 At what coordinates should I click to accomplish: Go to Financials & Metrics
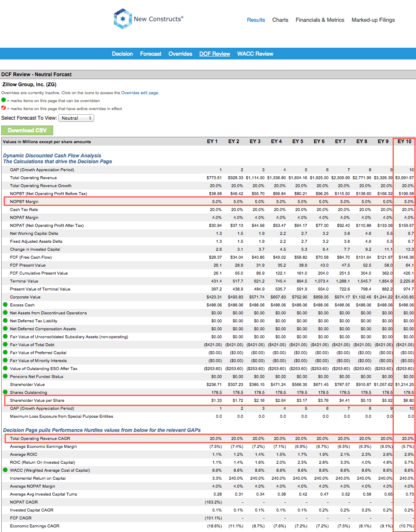320,20
